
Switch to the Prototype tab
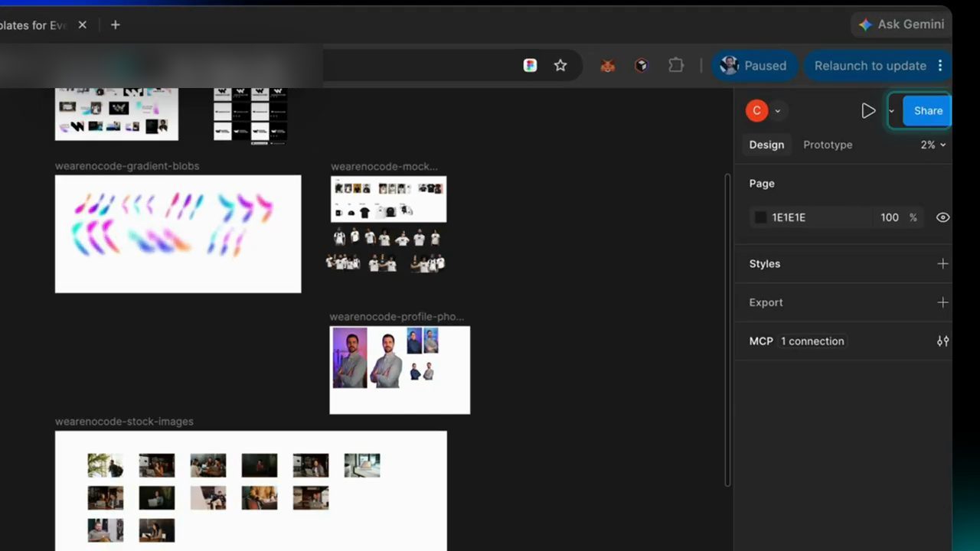(828, 145)
